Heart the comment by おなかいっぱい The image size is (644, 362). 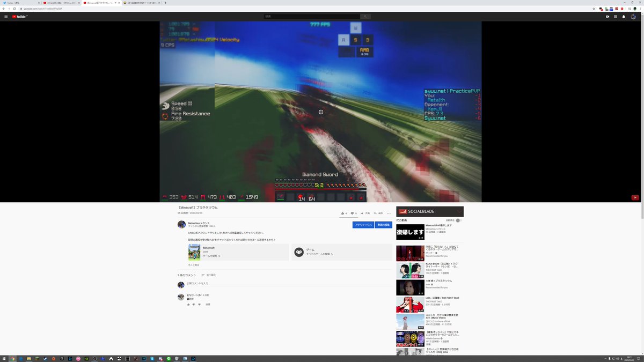(199, 304)
